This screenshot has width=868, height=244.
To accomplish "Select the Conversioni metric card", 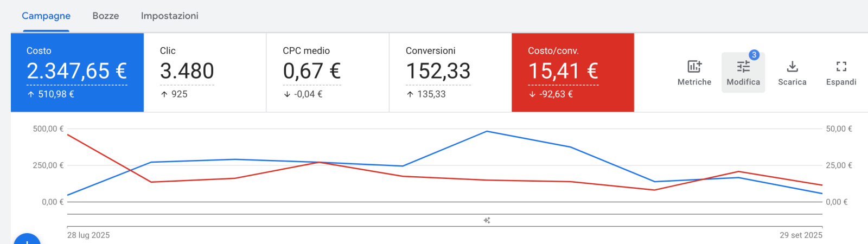I will pos(450,73).
